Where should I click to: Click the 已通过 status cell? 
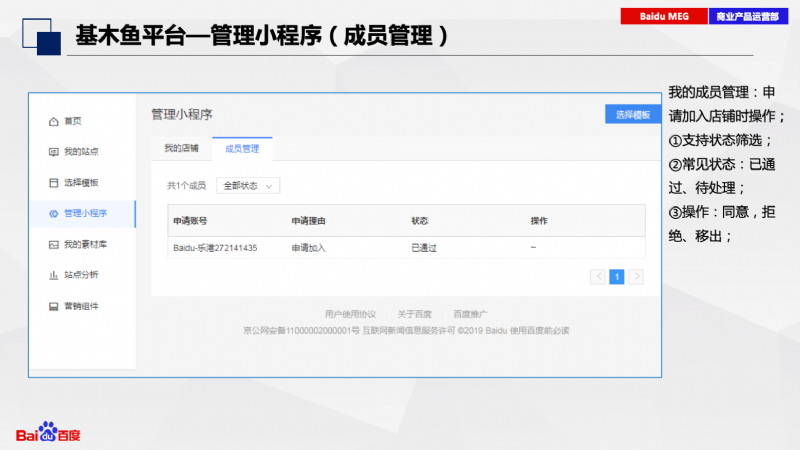pos(424,248)
